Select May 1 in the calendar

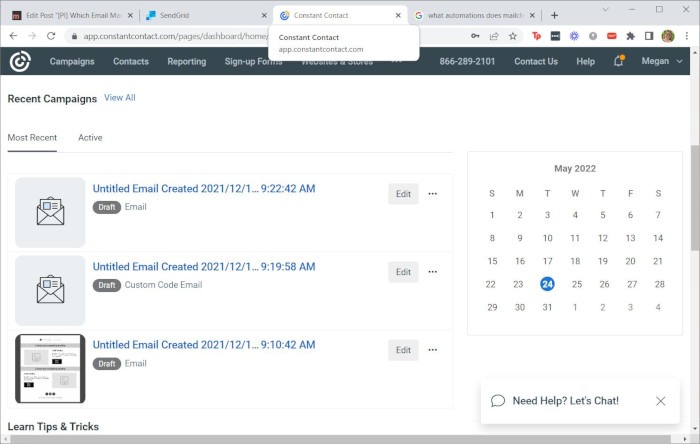(x=492, y=215)
